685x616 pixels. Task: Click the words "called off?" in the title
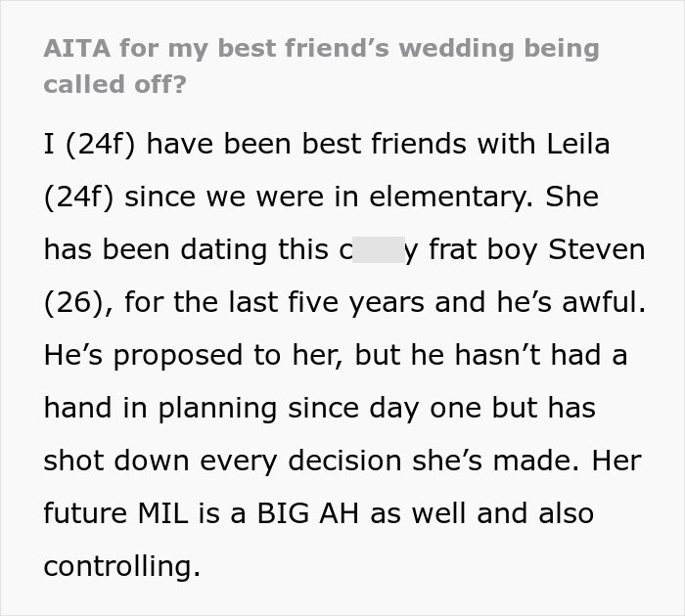pyautogui.click(x=114, y=84)
